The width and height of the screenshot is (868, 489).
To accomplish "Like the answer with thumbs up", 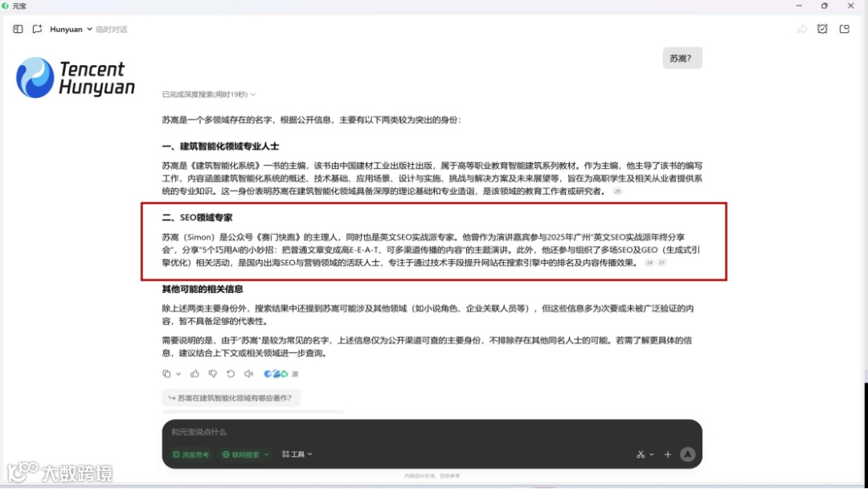I will click(x=194, y=374).
